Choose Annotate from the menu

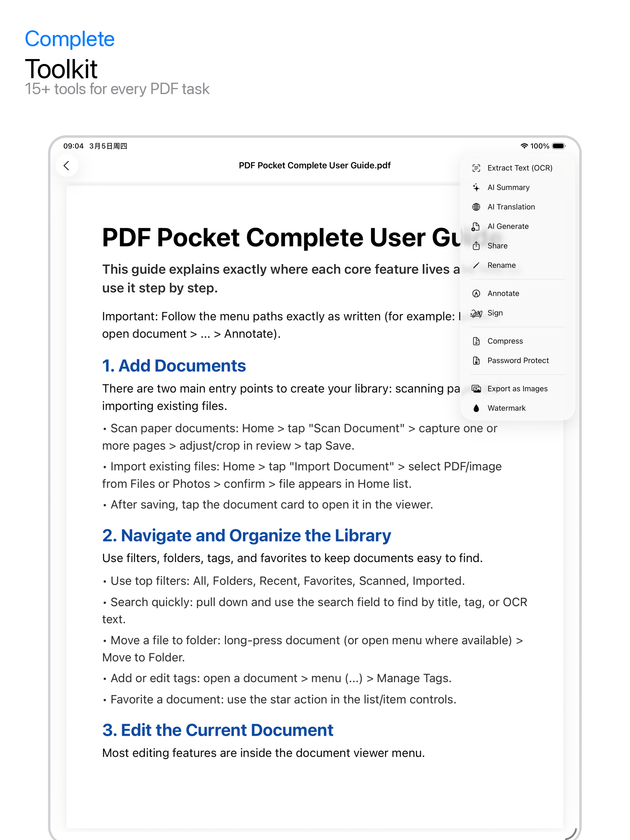coord(517,293)
